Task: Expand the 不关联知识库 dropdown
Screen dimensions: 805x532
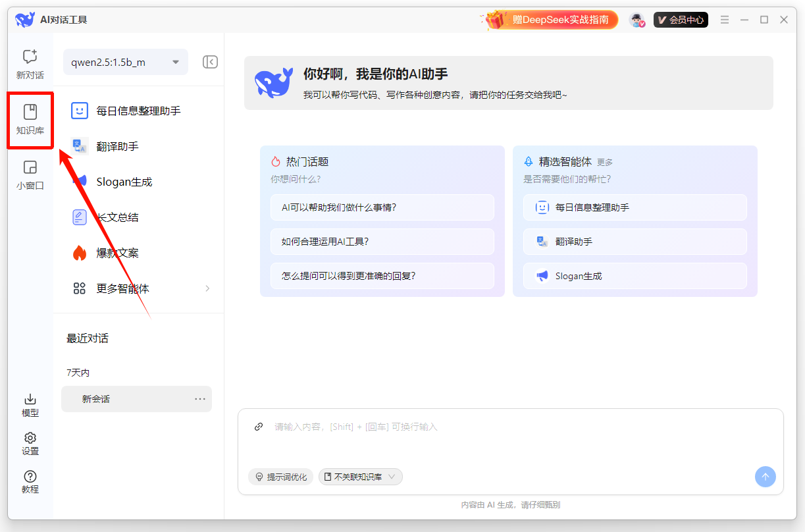Action: point(360,477)
